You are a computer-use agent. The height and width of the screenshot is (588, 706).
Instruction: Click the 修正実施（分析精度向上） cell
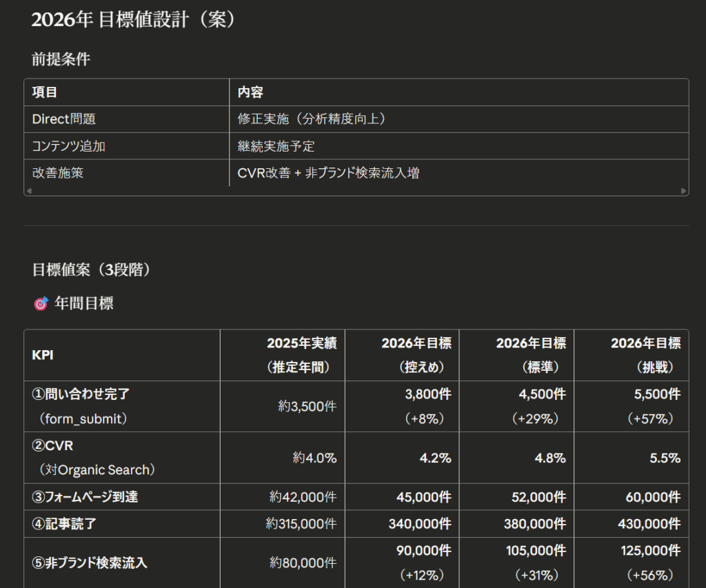tap(312, 119)
